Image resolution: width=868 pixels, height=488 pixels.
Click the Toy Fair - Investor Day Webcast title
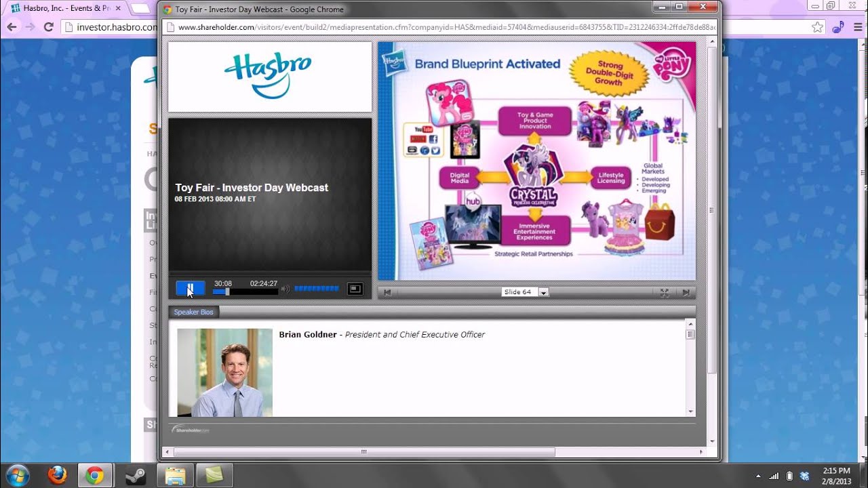coord(252,188)
